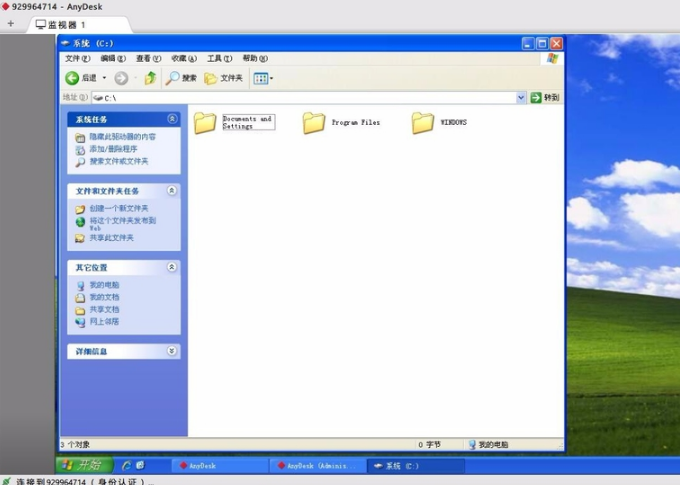Expand the 详细信息 panel
Viewport: 680px width, 485px height.
point(172,351)
